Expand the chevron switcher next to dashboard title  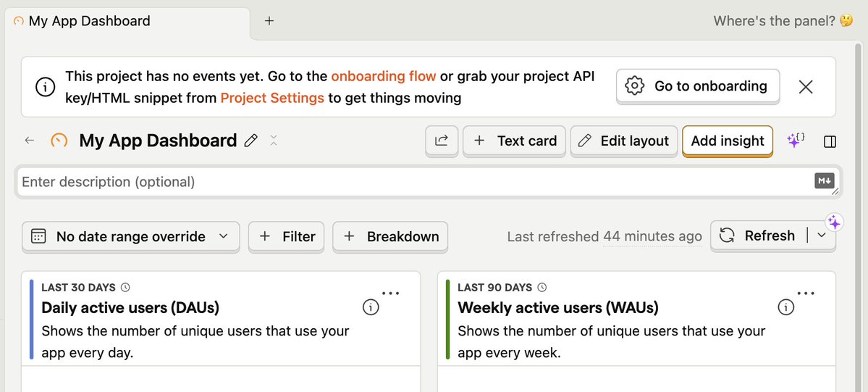click(273, 141)
